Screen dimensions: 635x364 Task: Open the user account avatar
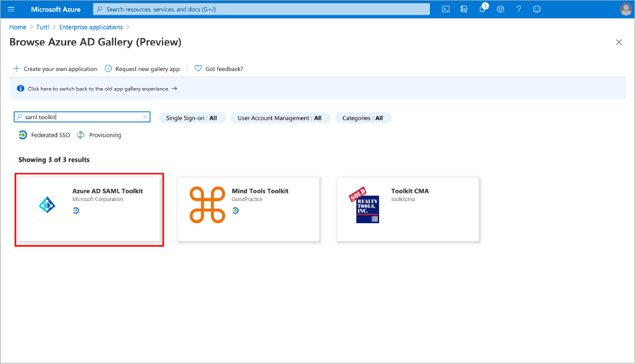625,9
